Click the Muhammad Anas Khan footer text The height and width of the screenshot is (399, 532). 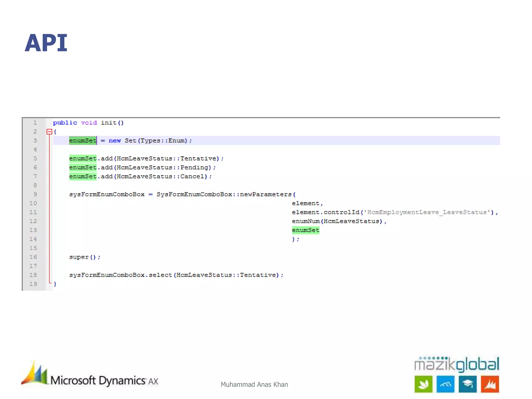tap(254, 384)
